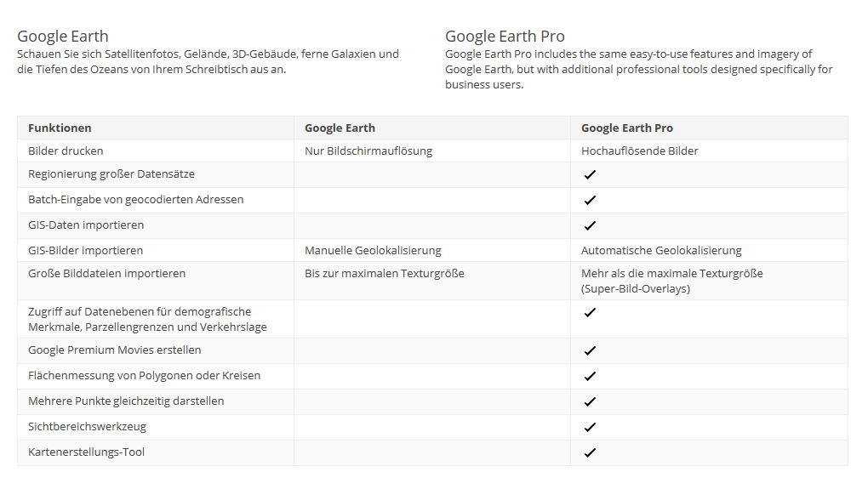Image resolution: width=868 pixels, height=489 pixels.
Task: Click Automatische Geolokalisierung cell text
Action: [661, 251]
